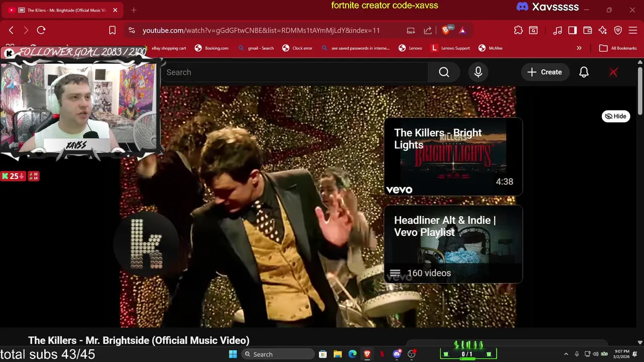Viewport: 644px width, 362px height.
Task: Select The Killers - Mr. Brightside tab
Action: [63, 10]
